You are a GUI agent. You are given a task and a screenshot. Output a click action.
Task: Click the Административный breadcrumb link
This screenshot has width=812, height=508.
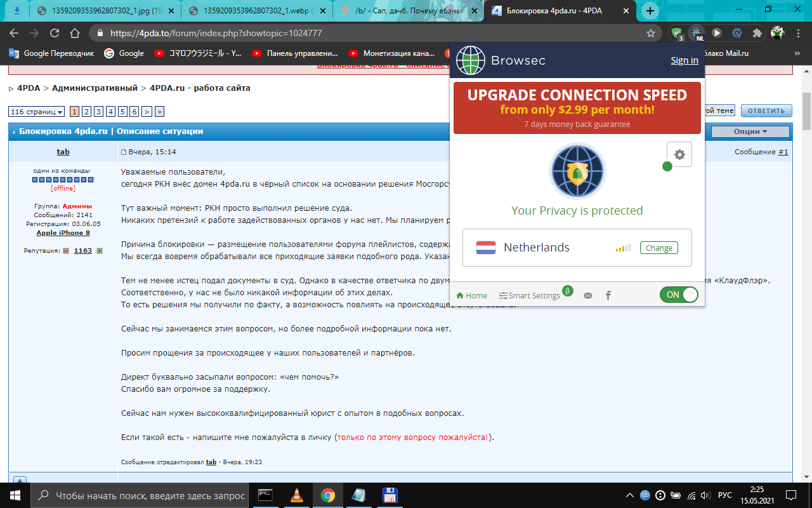tap(95, 88)
